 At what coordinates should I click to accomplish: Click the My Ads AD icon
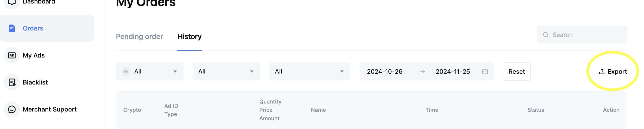coord(12,55)
